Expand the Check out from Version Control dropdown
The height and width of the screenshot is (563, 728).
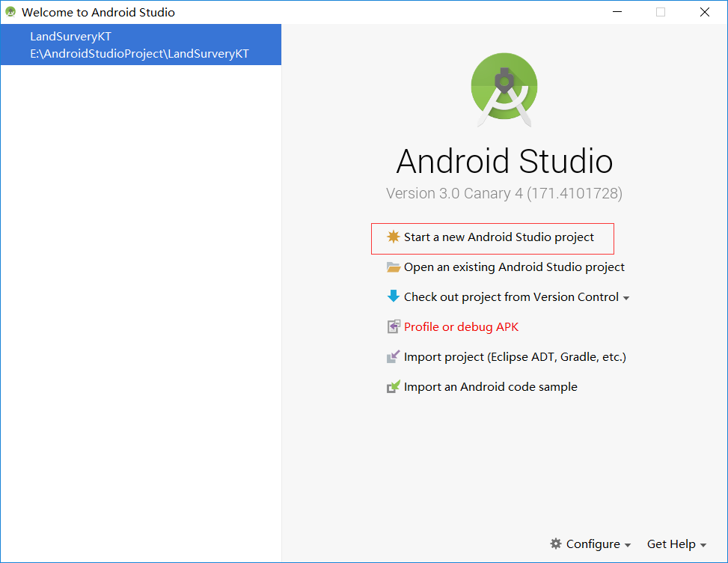(627, 296)
